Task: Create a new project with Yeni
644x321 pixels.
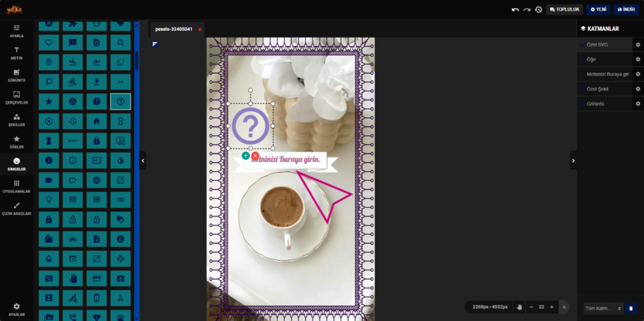Action: click(598, 9)
